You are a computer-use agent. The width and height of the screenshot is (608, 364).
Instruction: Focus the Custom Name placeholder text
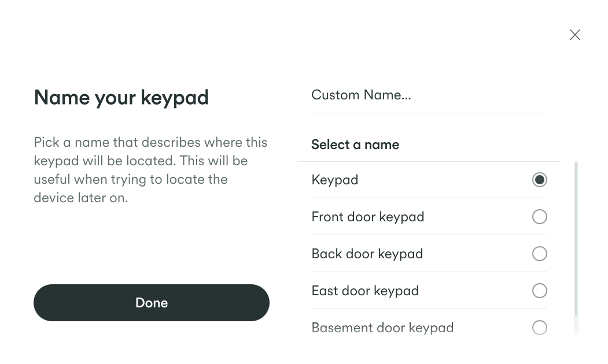point(361,95)
